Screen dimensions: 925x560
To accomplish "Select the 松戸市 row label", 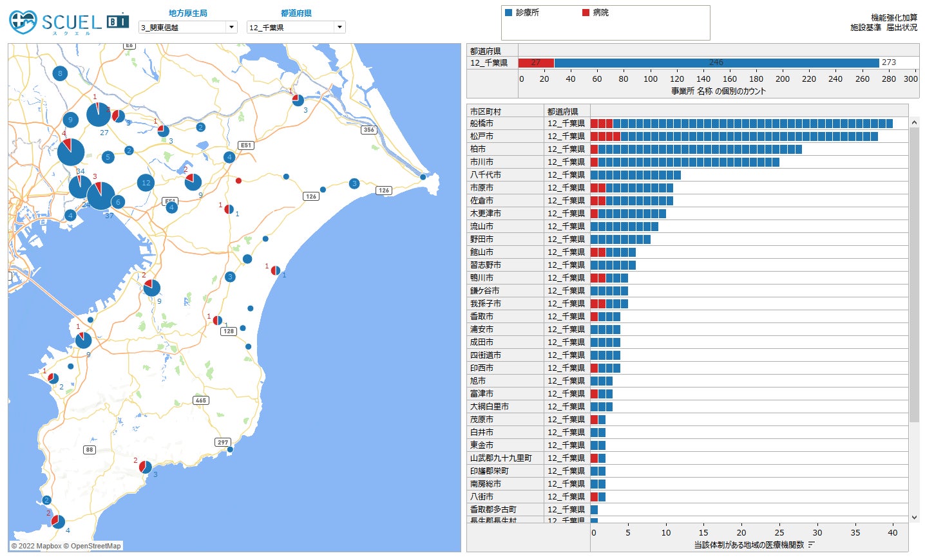I will pyautogui.click(x=482, y=136).
